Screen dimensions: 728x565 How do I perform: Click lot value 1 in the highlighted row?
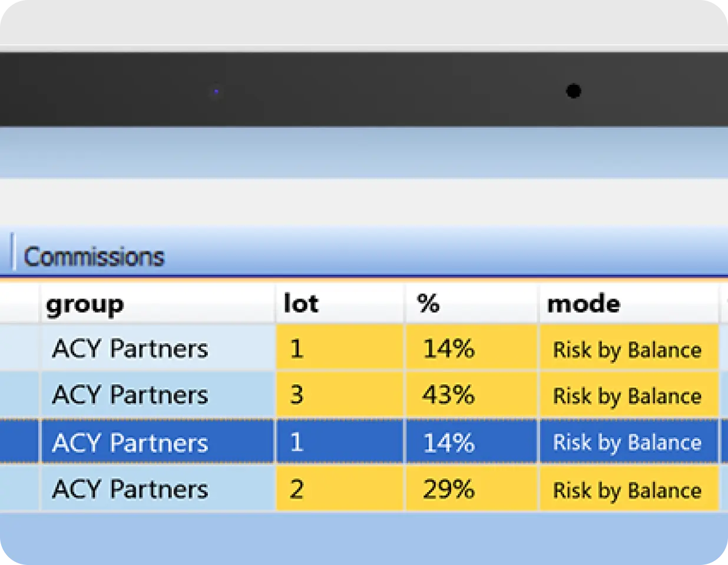click(x=297, y=442)
